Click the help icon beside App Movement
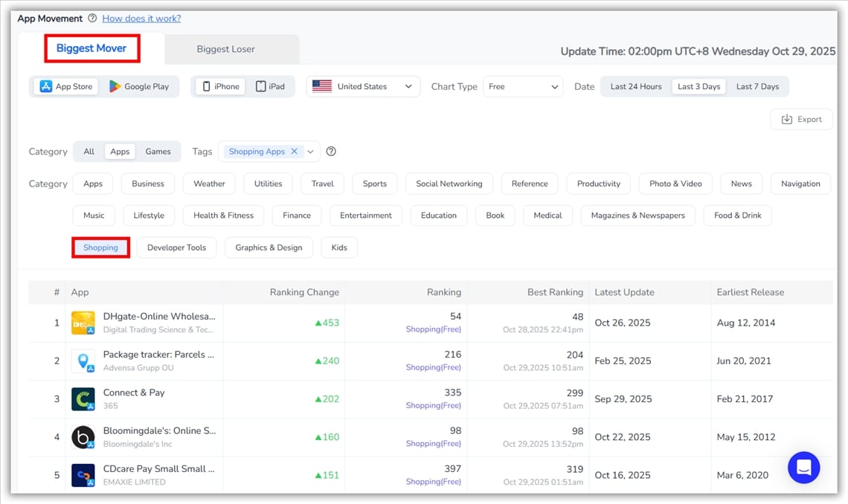This screenshot has height=504, width=848. (x=92, y=19)
